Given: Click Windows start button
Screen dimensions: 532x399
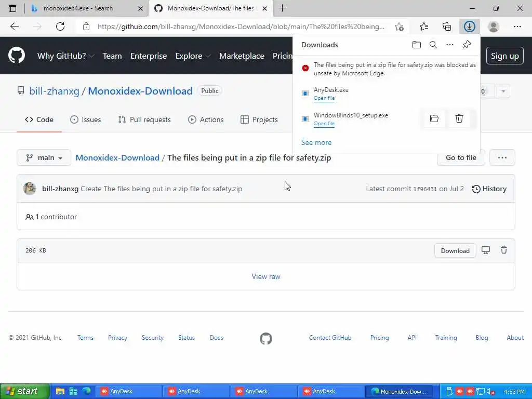Looking at the screenshot, I should pos(25,391).
